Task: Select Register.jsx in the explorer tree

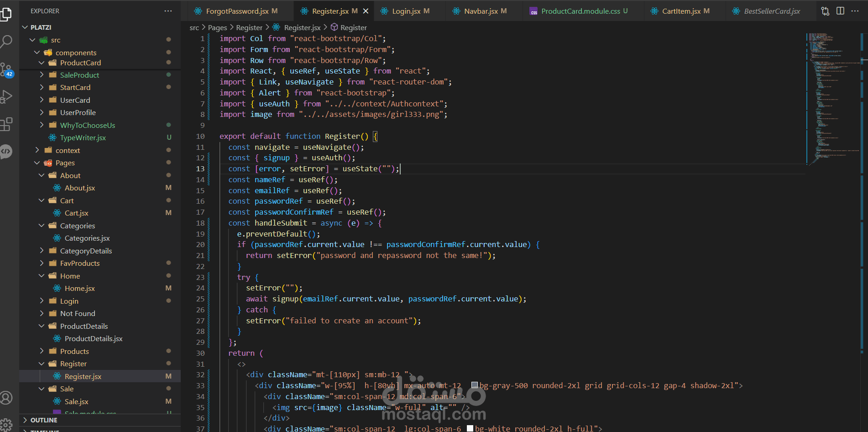Action: 100,376
